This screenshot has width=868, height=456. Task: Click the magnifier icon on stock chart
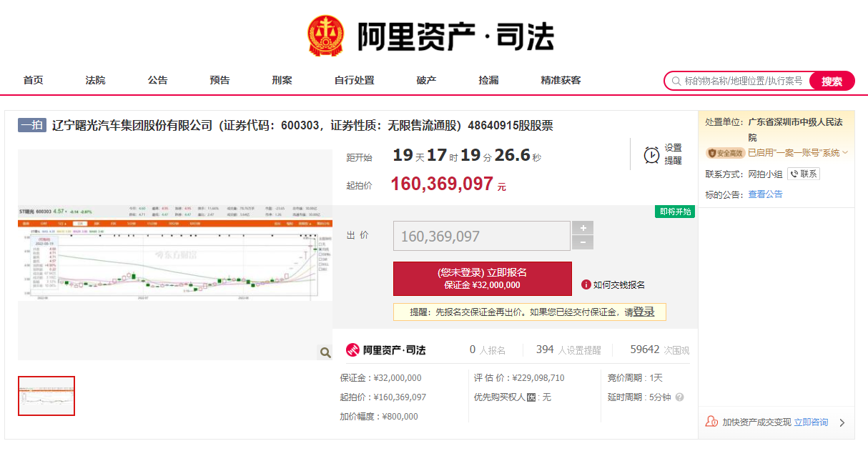click(325, 352)
